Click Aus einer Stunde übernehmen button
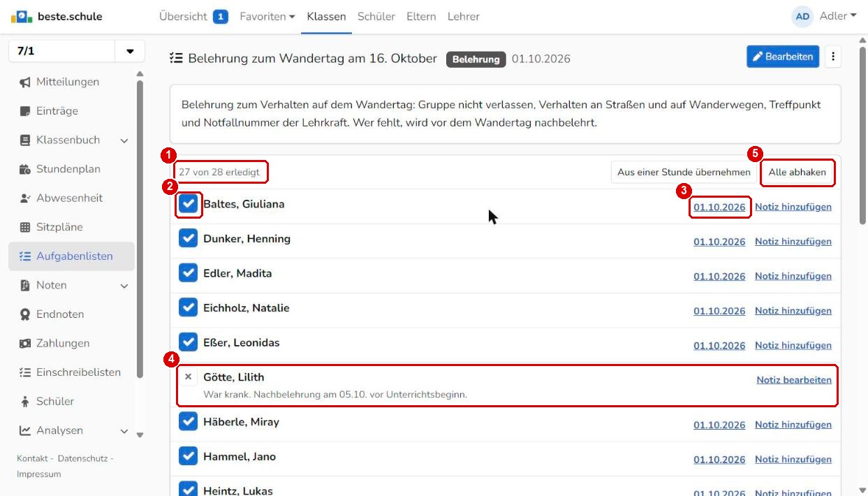The height and width of the screenshot is (496, 868). tap(684, 172)
